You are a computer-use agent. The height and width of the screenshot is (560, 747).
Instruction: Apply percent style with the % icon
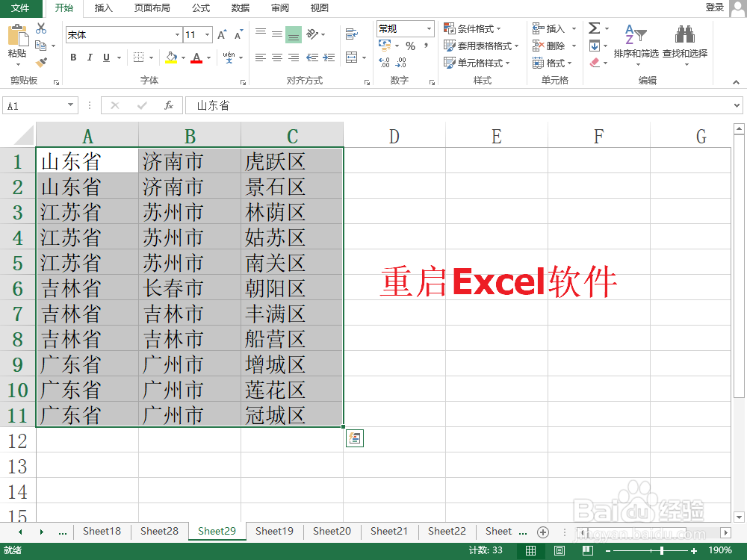click(x=410, y=46)
